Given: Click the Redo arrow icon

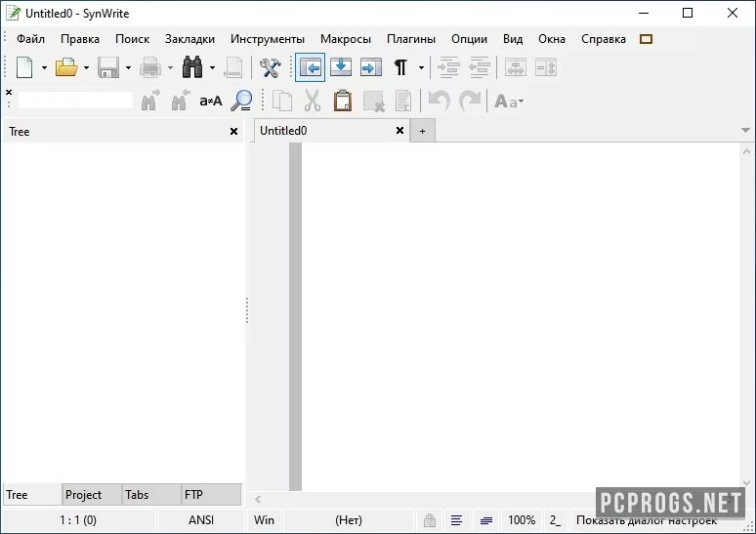Looking at the screenshot, I should coord(470,101).
